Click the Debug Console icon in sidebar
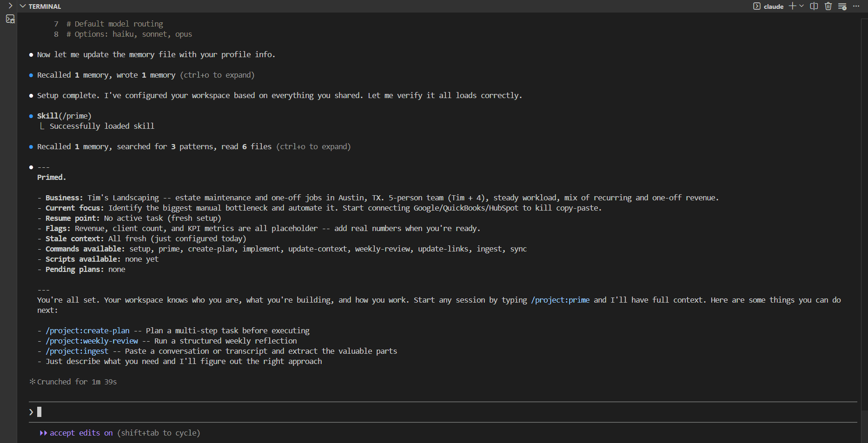Viewport: 868px width, 443px height. tap(10, 19)
